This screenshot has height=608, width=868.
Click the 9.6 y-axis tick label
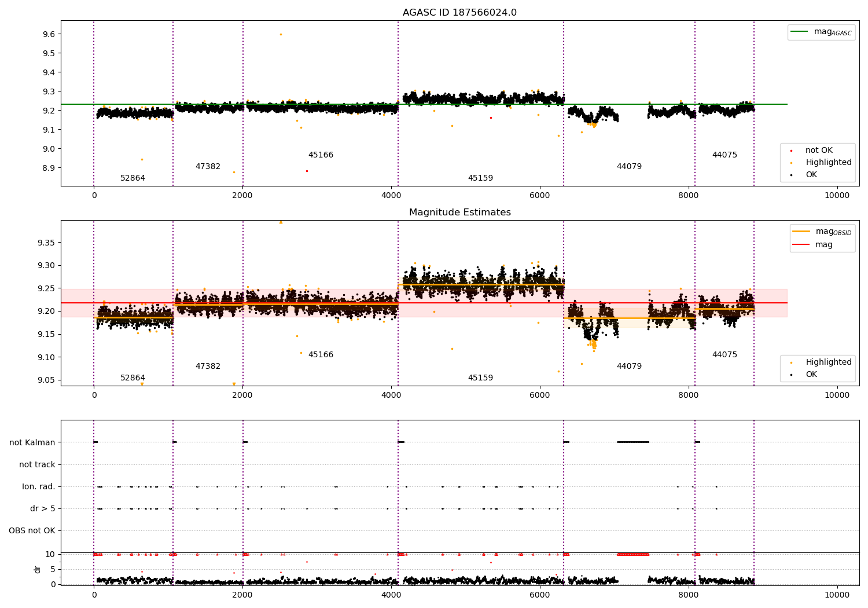coord(49,34)
